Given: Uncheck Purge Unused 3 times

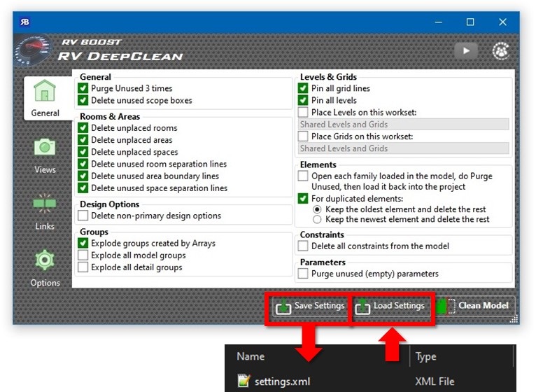Looking at the screenshot, I should 83,88.
